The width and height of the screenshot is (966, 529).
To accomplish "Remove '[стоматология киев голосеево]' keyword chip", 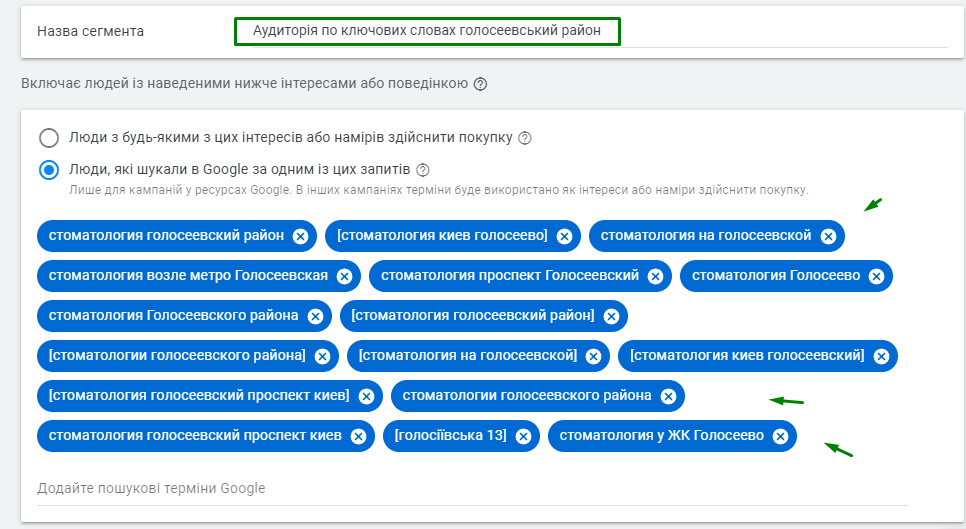I will 564,236.
